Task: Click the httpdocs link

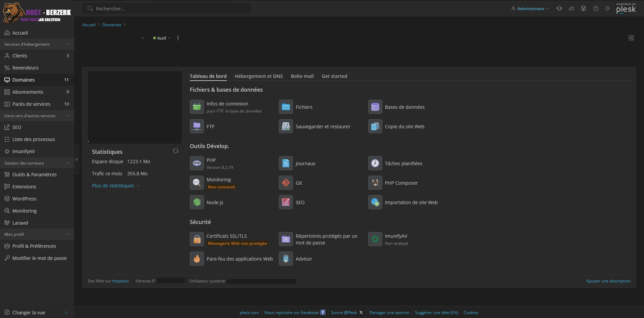Action: coord(120,281)
